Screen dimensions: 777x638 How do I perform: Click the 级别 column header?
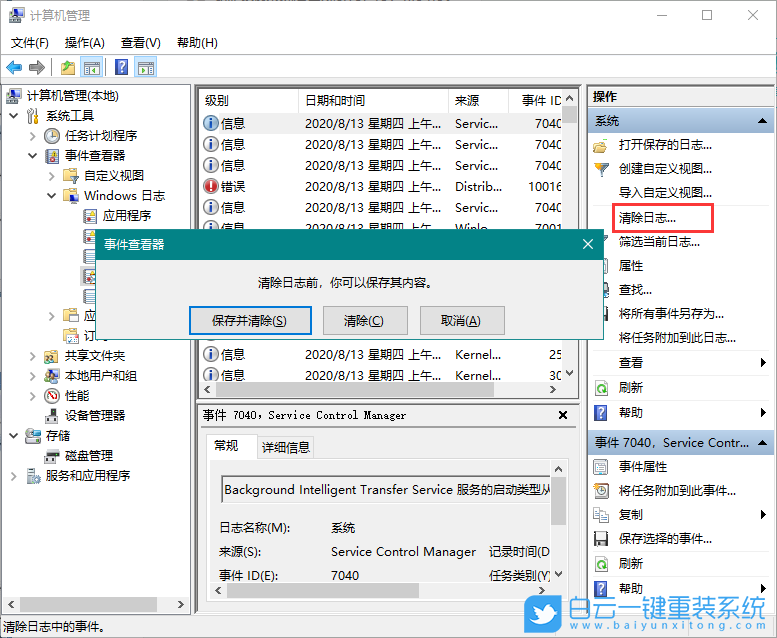point(249,101)
